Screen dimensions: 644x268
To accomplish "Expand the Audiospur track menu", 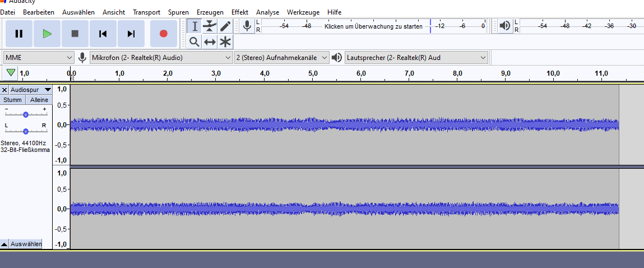I will (x=48, y=90).
